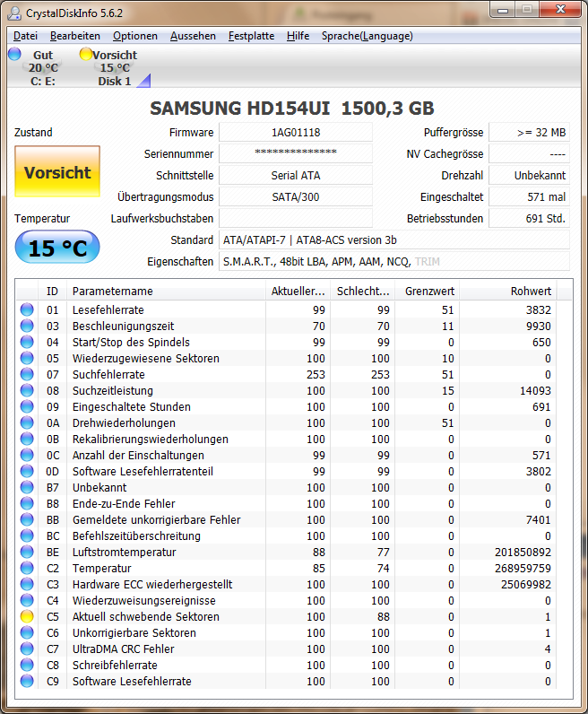Click the status orb for Befehlszeitüberschreitung

27,536
